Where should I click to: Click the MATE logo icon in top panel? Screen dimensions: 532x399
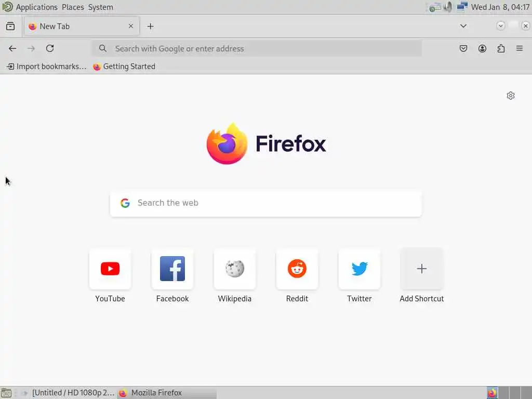pyautogui.click(x=7, y=7)
